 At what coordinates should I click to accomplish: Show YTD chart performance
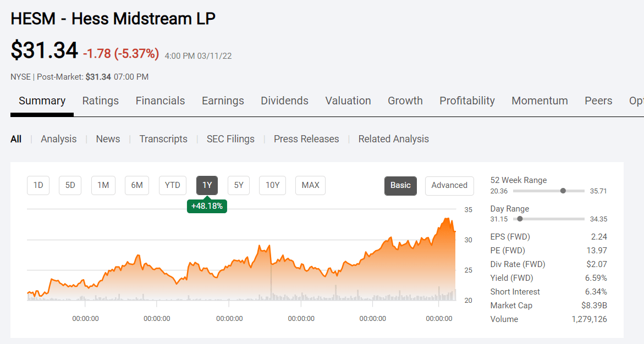tap(172, 185)
